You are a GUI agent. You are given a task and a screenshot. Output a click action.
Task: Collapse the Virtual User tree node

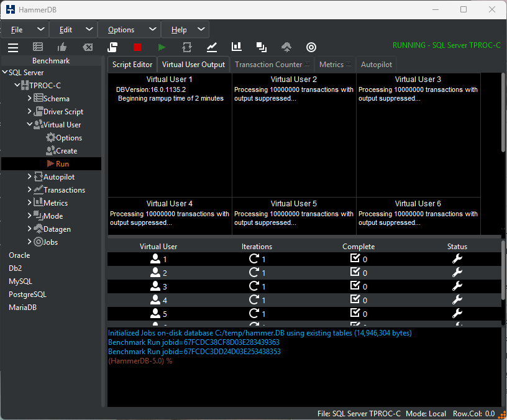(x=29, y=124)
